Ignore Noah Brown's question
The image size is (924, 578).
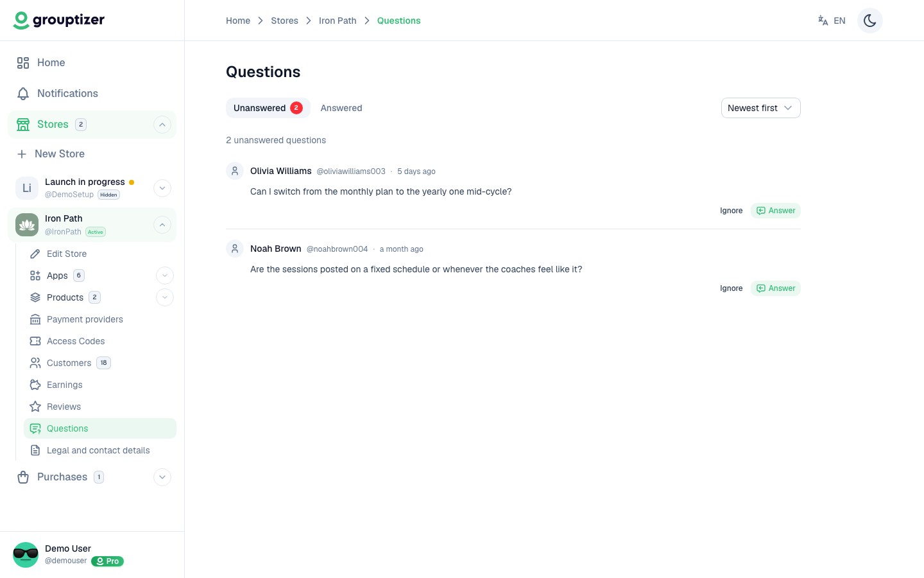[x=731, y=288]
